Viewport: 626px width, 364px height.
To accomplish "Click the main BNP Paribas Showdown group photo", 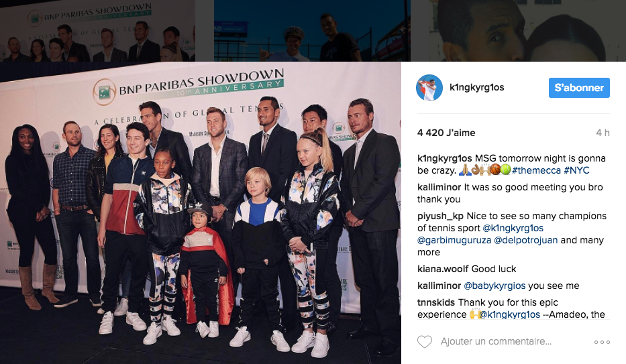I will point(201,213).
